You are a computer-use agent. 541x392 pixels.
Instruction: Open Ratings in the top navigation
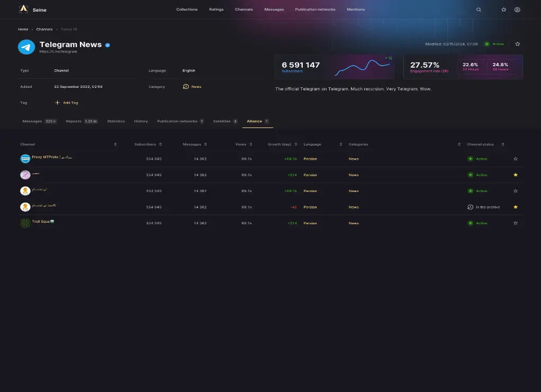click(x=217, y=10)
